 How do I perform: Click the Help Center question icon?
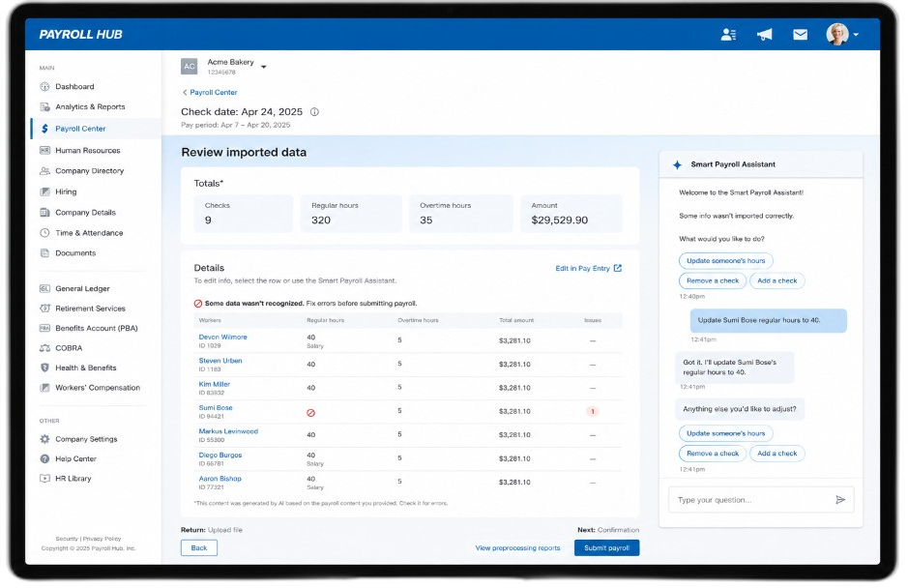[44, 458]
